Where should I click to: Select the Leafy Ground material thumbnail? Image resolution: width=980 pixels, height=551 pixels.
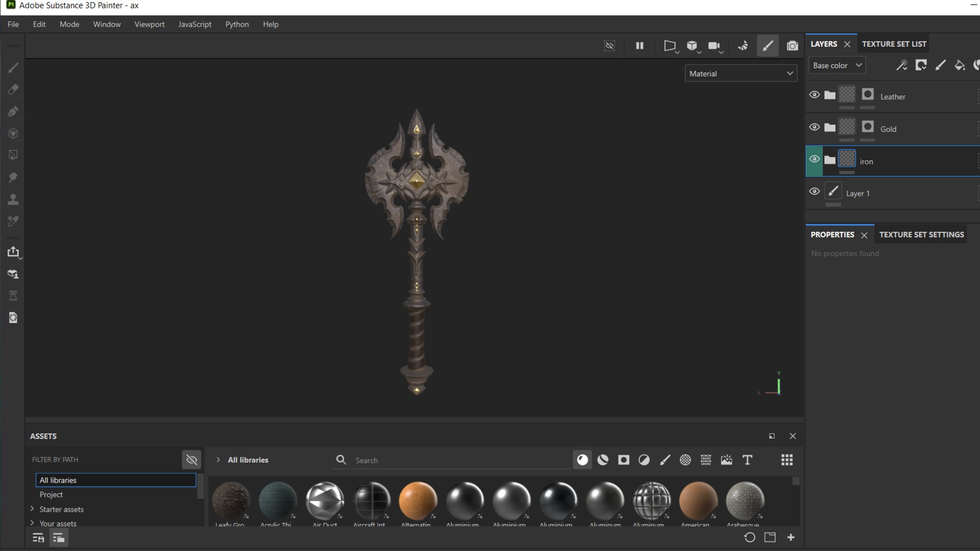point(231,500)
